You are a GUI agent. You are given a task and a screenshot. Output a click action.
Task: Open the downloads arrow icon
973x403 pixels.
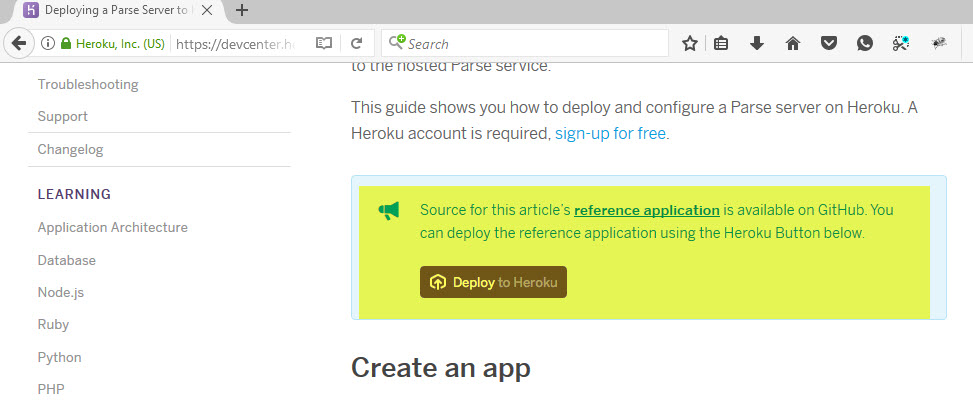tap(756, 43)
